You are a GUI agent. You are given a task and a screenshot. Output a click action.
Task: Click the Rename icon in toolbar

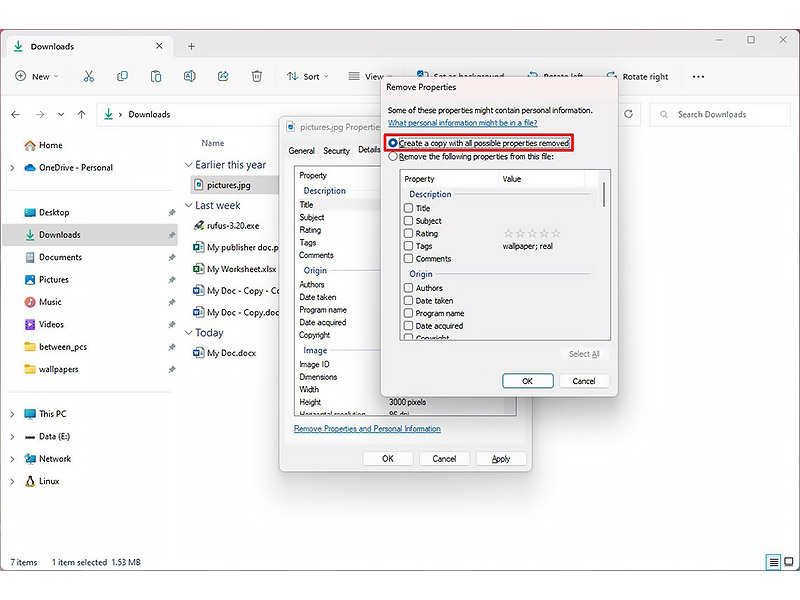(189, 77)
